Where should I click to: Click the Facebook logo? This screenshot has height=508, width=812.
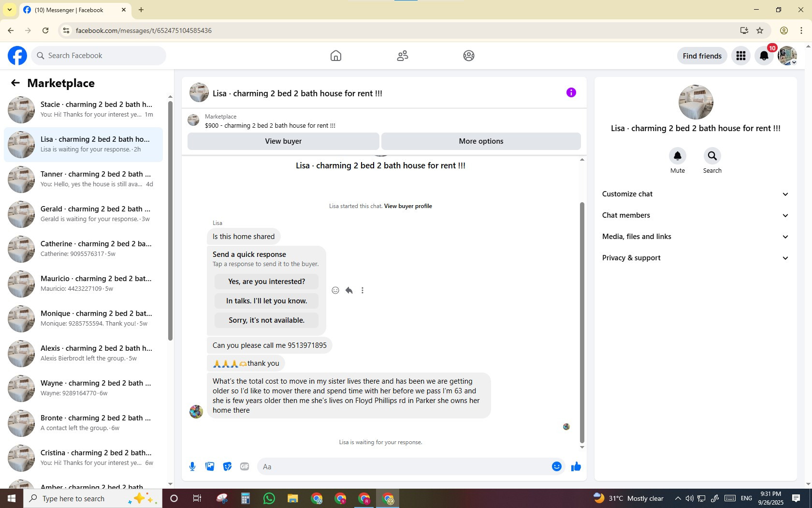(17, 56)
